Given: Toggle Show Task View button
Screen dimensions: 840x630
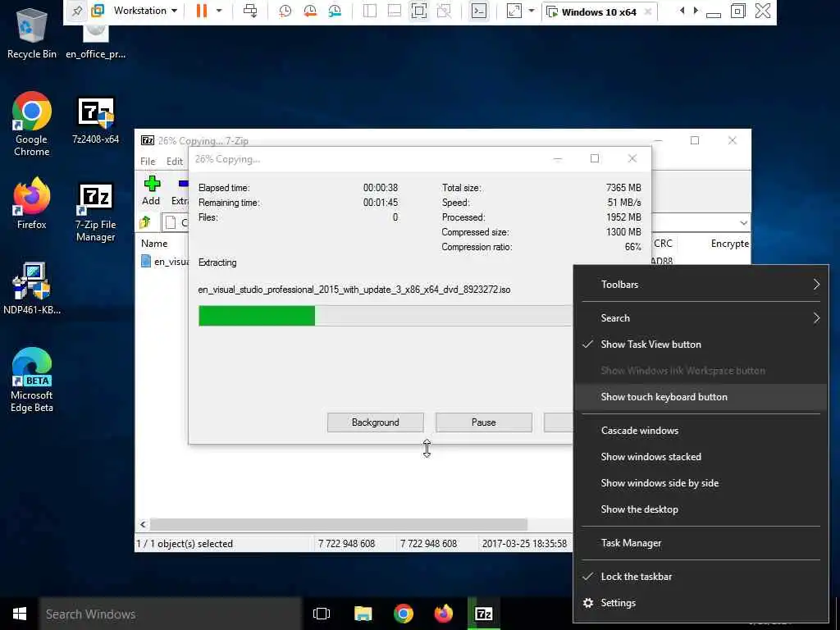Looking at the screenshot, I should coord(701,345).
